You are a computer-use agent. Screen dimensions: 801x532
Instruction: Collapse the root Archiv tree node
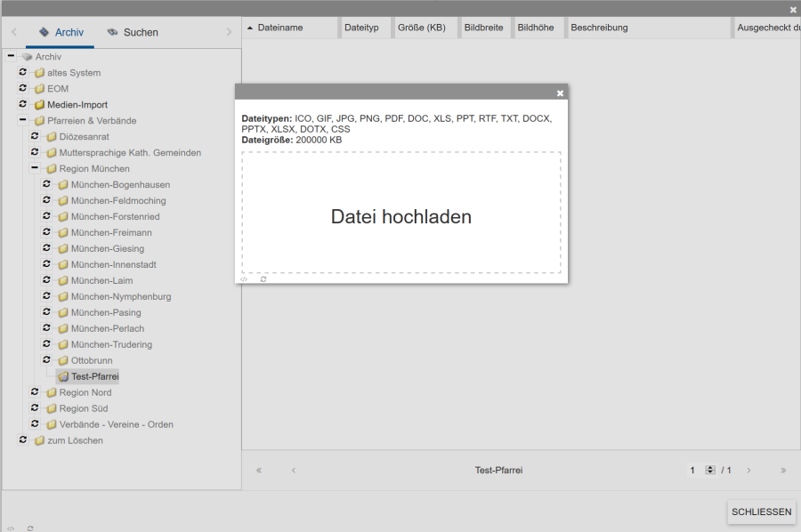click(x=11, y=57)
